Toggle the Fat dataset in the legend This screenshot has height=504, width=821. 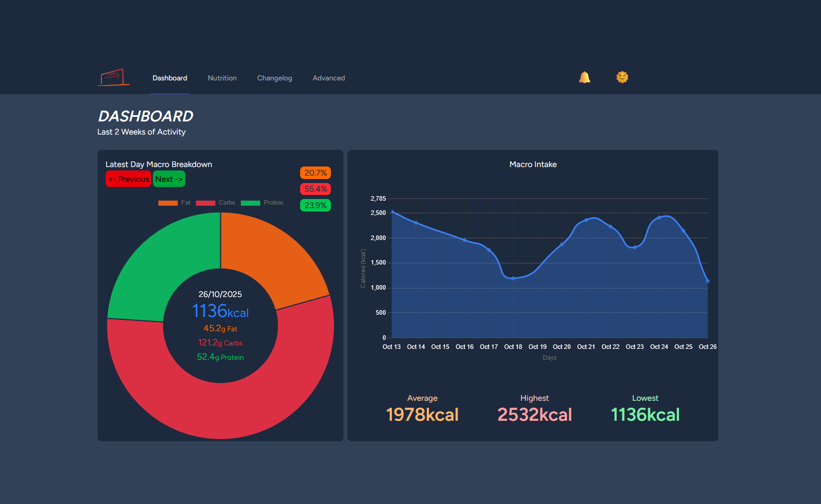(x=176, y=202)
